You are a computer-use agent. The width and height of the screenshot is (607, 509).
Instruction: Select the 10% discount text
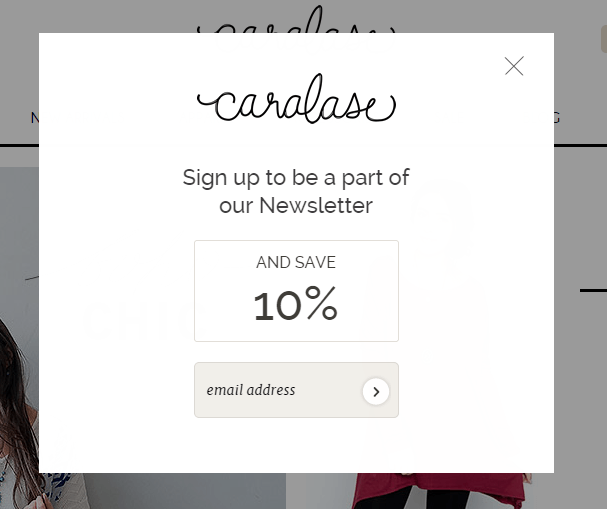point(296,305)
